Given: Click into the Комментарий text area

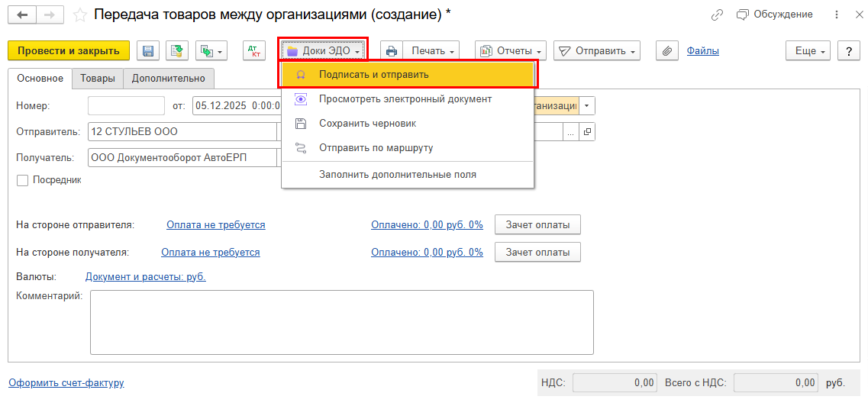Looking at the screenshot, I should [341, 322].
